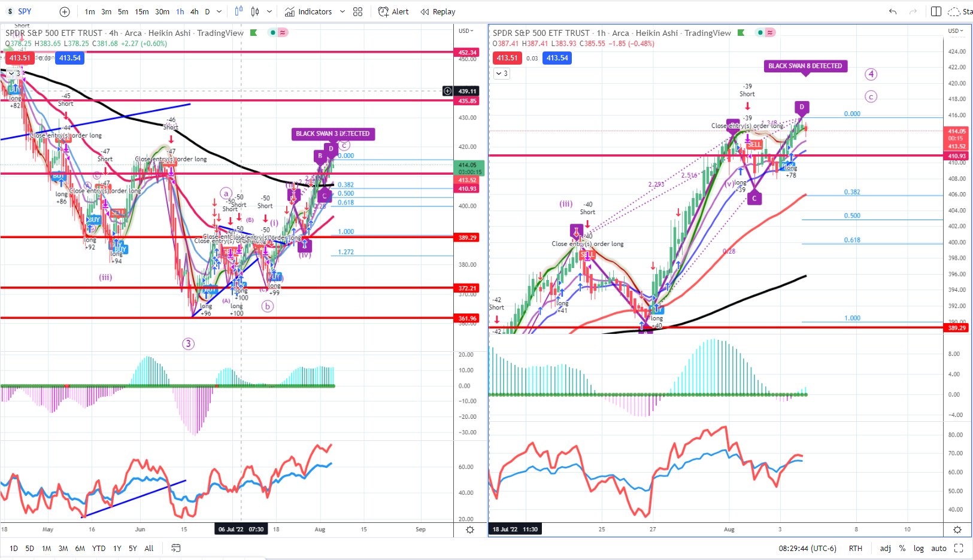
Task: Expand the timeframe interval dropdown
Action: (219, 12)
